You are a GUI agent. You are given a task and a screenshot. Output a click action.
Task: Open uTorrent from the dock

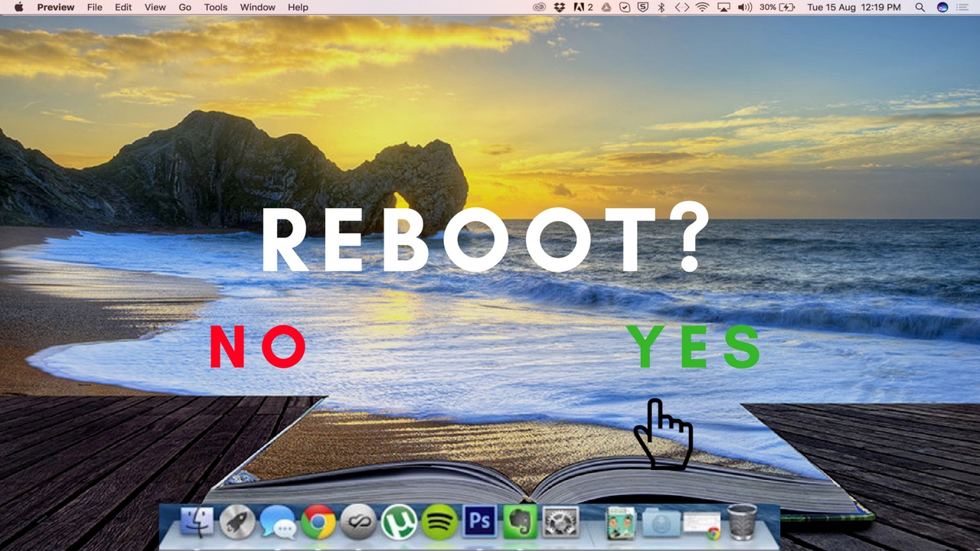[398, 523]
